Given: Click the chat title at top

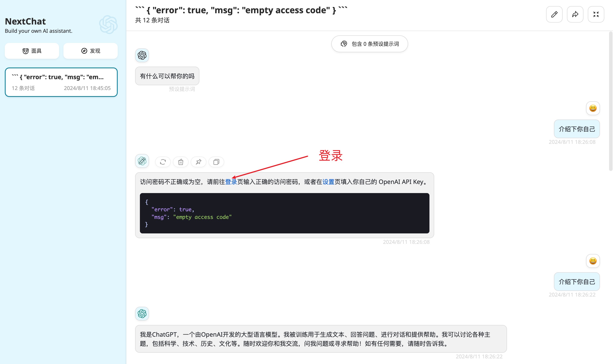Looking at the screenshot, I should click(x=241, y=10).
